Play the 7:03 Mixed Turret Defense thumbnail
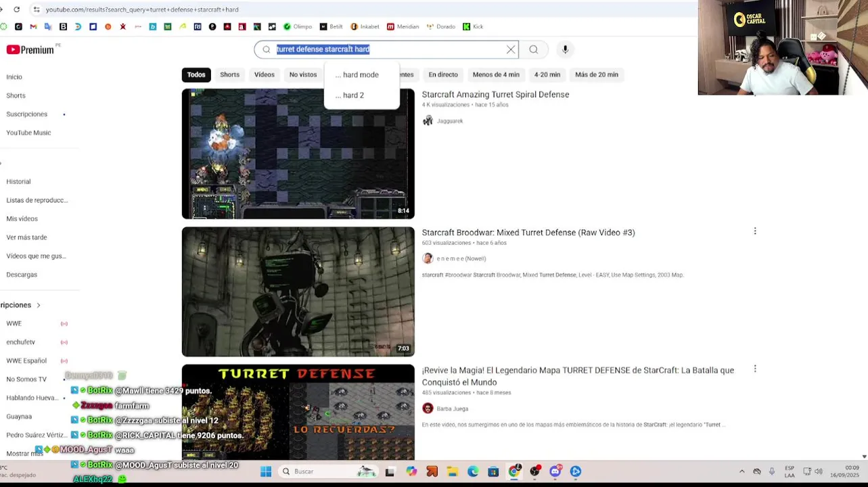Viewport: 868px width, 487px height. tap(298, 292)
